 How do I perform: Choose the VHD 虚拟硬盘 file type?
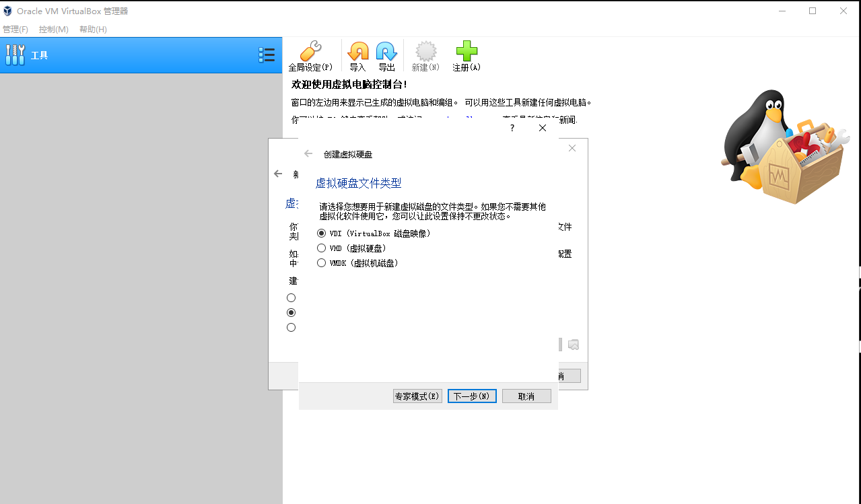click(321, 248)
